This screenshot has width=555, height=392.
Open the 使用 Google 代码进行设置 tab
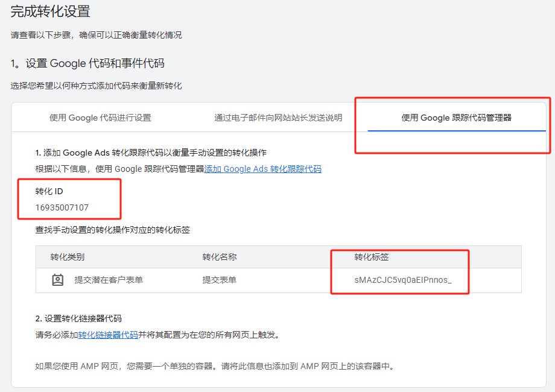click(100, 118)
